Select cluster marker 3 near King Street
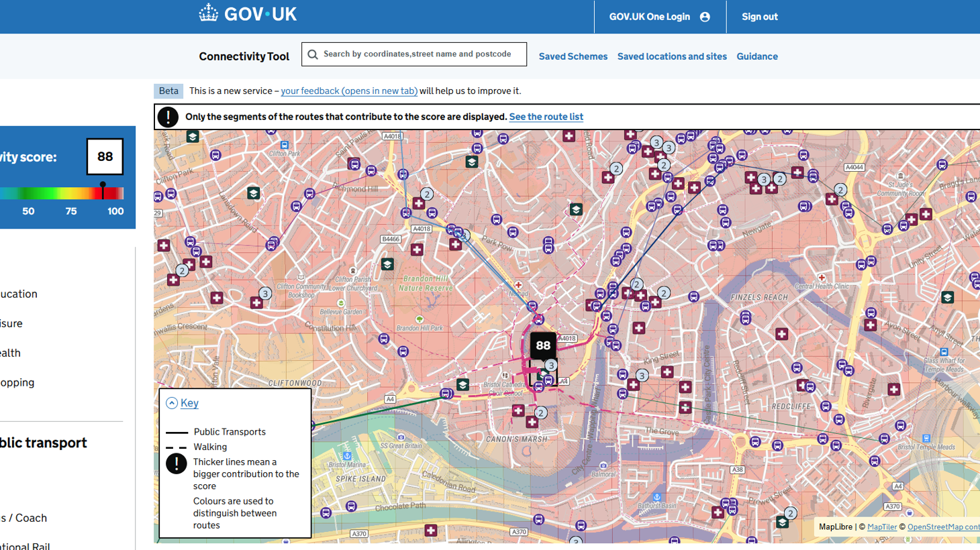The image size is (980, 550). point(642,376)
